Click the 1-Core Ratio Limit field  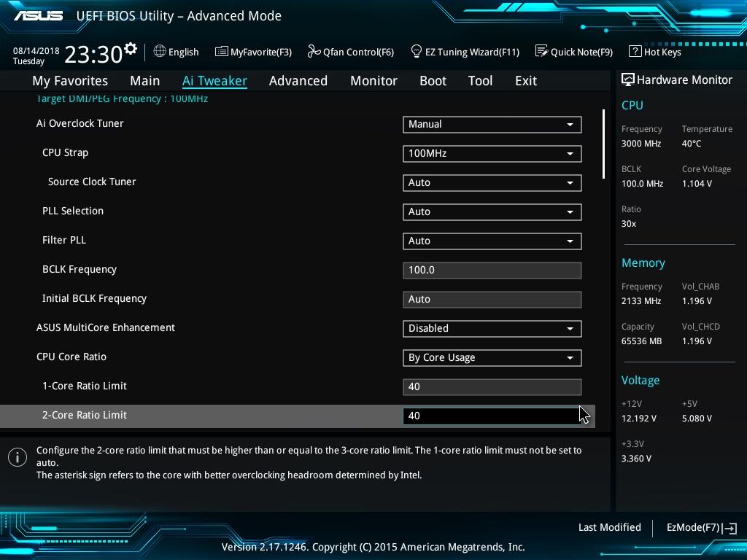pyautogui.click(x=492, y=386)
